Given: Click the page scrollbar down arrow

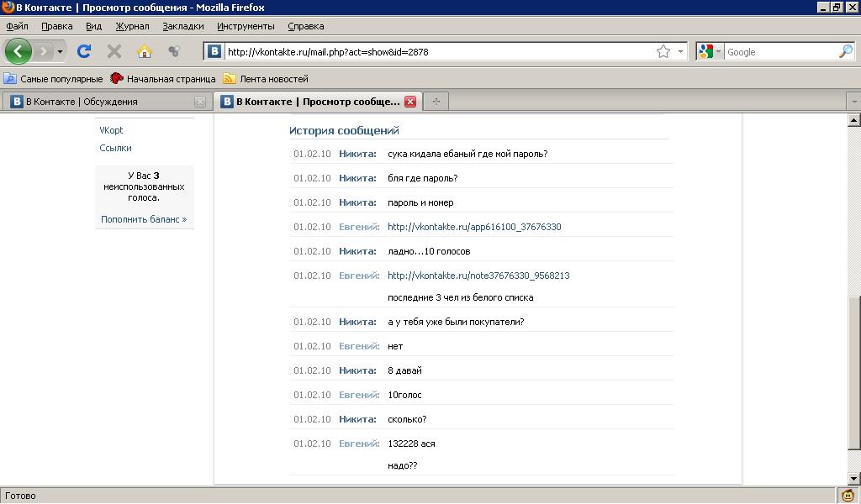Looking at the screenshot, I should tap(854, 479).
